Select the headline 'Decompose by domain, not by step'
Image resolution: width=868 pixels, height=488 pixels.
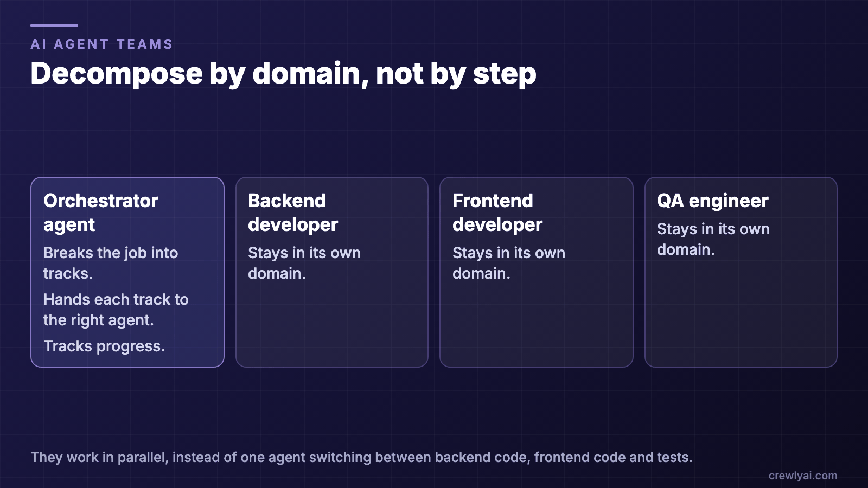pos(283,74)
